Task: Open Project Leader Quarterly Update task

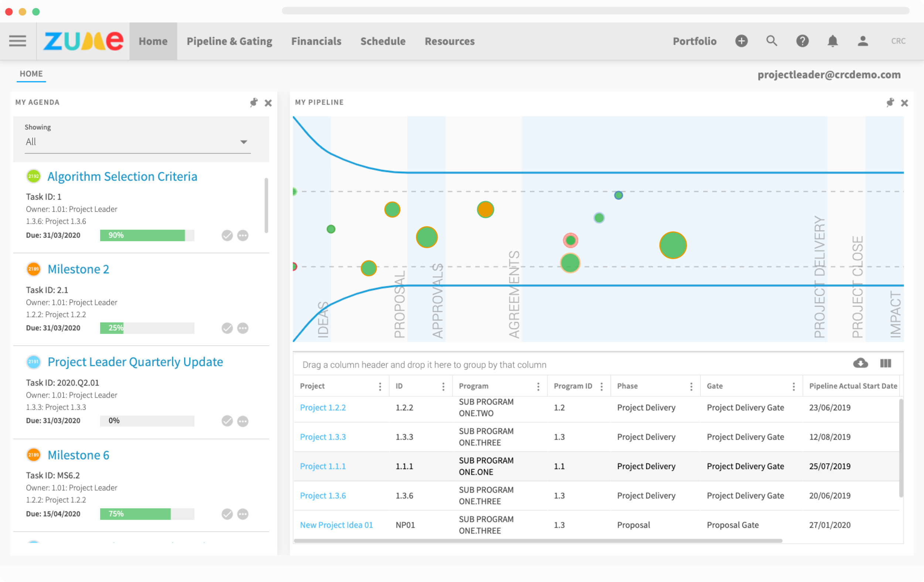Action: 135,362
